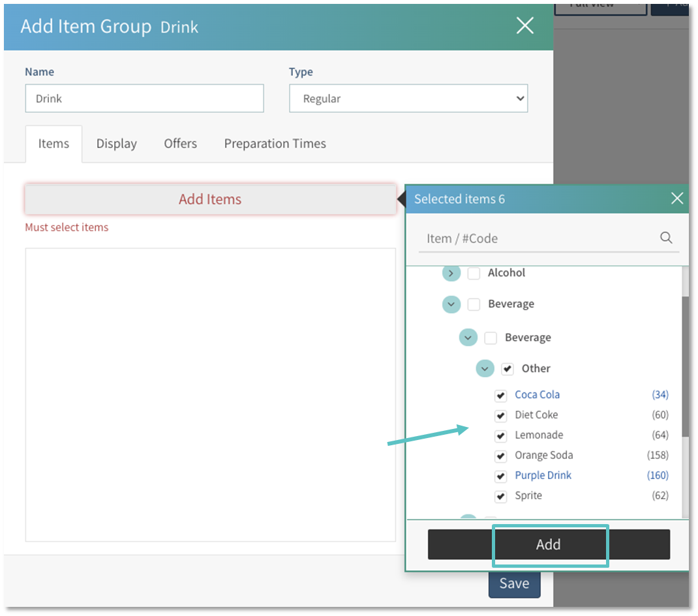Image resolution: width=698 pixels, height=616 pixels.
Task: Go to the Preparation Times tab
Action: pyautogui.click(x=275, y=143)
